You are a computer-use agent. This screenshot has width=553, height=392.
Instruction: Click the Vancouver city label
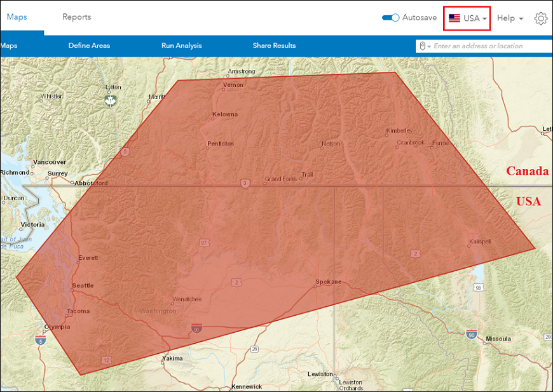[x=50, y=162]
